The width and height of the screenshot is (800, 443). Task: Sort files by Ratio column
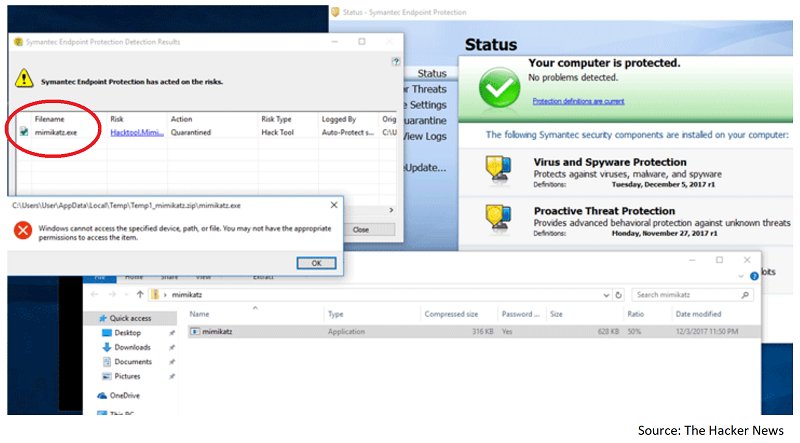(635, 314)
